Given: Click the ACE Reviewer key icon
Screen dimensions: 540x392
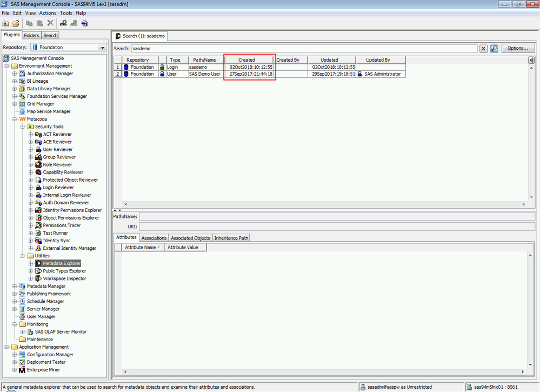Looking at the screenshot, I should [x=38, y=142].
